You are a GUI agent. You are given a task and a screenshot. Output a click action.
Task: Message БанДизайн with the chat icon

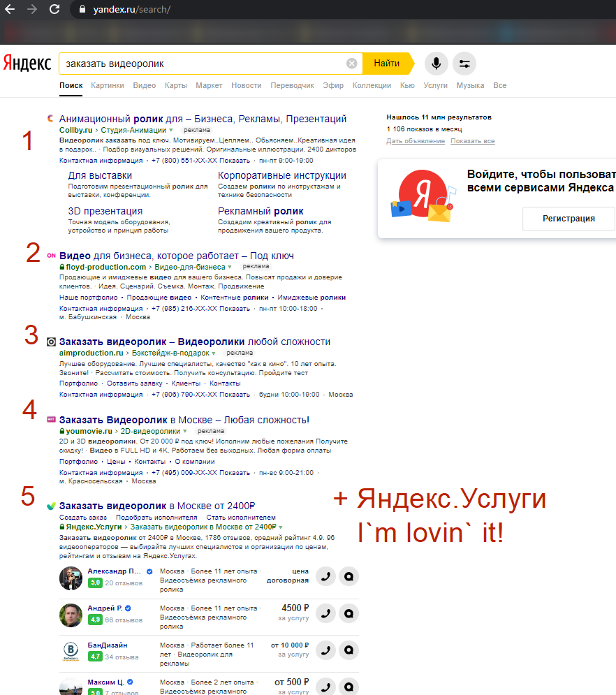(349, 650)
